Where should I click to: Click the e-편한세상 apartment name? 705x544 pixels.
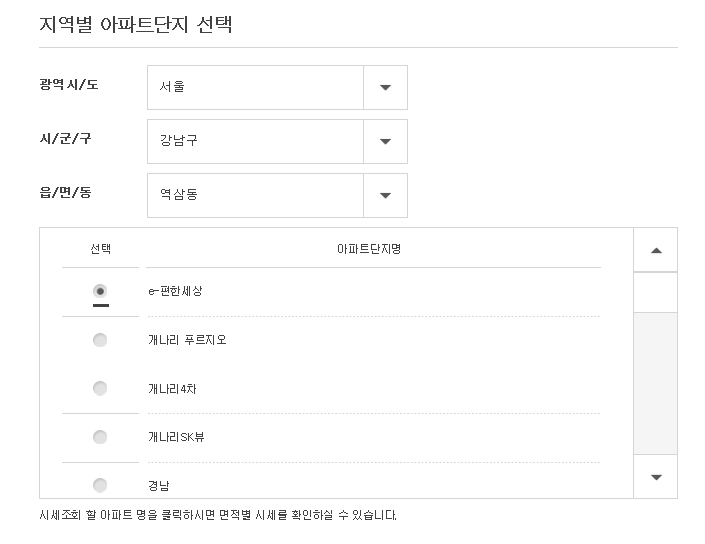pos(175,291)
